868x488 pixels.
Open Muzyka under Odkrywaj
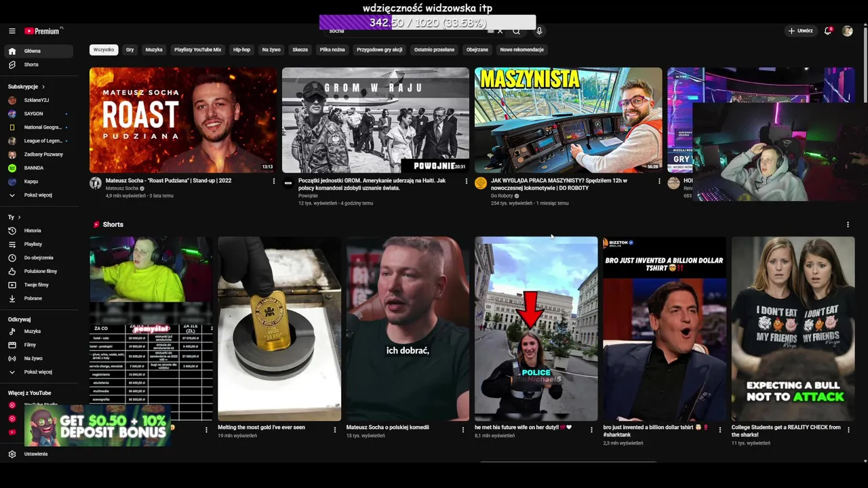(39, 331)
